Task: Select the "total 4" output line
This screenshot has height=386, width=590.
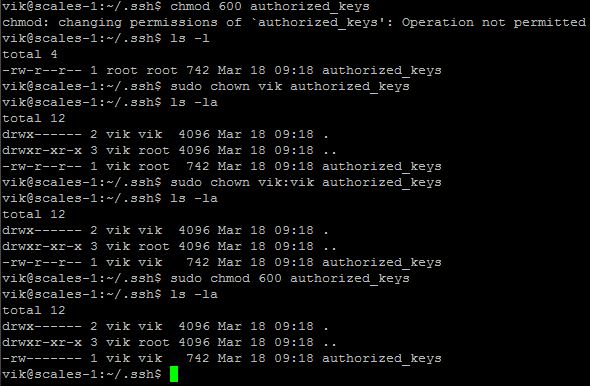Action: (30, 55)
